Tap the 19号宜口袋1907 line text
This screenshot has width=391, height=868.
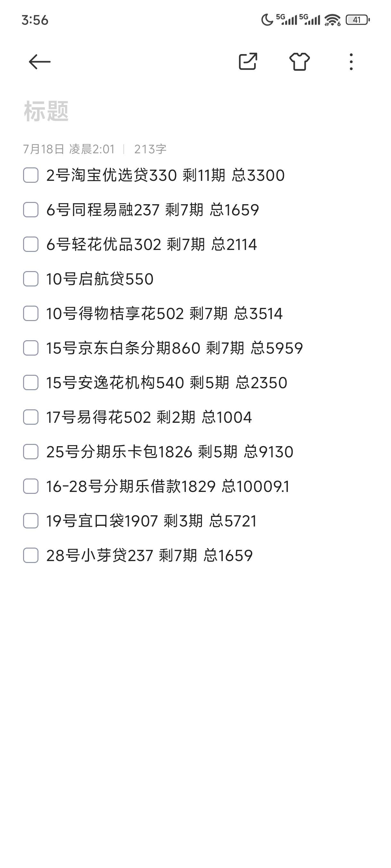point(151,521)
